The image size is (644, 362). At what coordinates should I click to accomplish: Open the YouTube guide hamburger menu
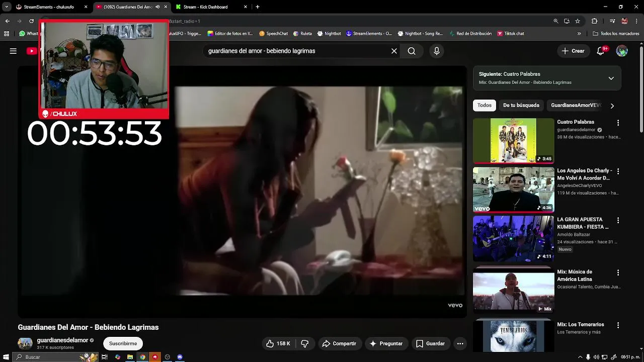pos(13,51)
